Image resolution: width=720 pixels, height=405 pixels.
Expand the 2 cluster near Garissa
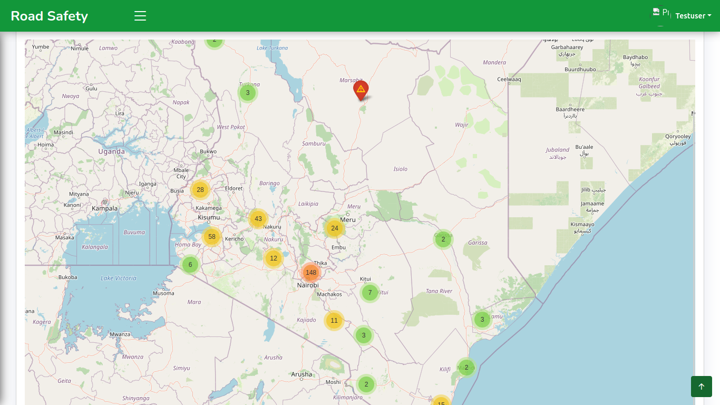coord(443,240)
